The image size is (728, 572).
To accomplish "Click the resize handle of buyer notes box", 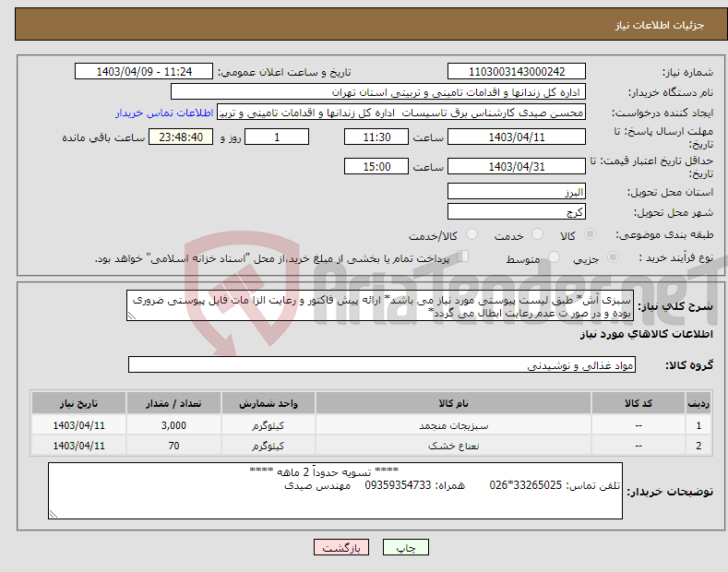I will 54,514.
